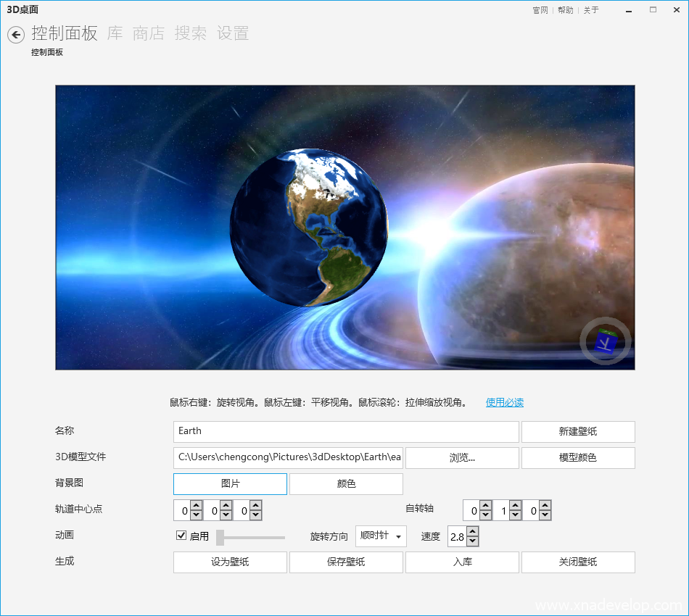
Task: Click the 设为壁纸 button
Action: [x=230, y=562]
